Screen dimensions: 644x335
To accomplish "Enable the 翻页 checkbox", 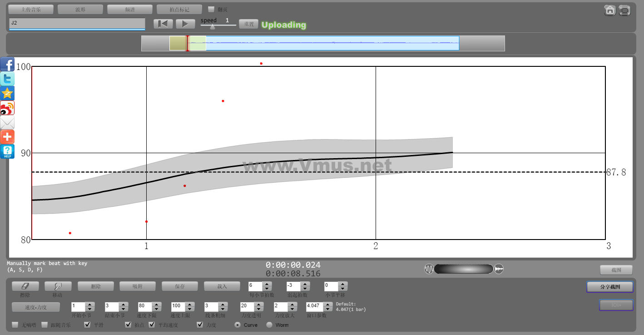I will [211, 9].
